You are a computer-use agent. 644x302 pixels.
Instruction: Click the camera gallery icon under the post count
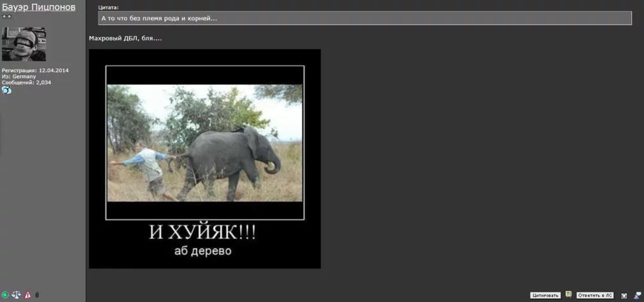click(6, 90)
